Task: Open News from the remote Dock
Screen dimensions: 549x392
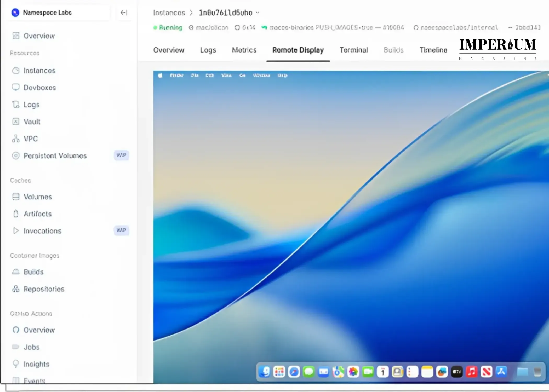Action: pos(487,372)
